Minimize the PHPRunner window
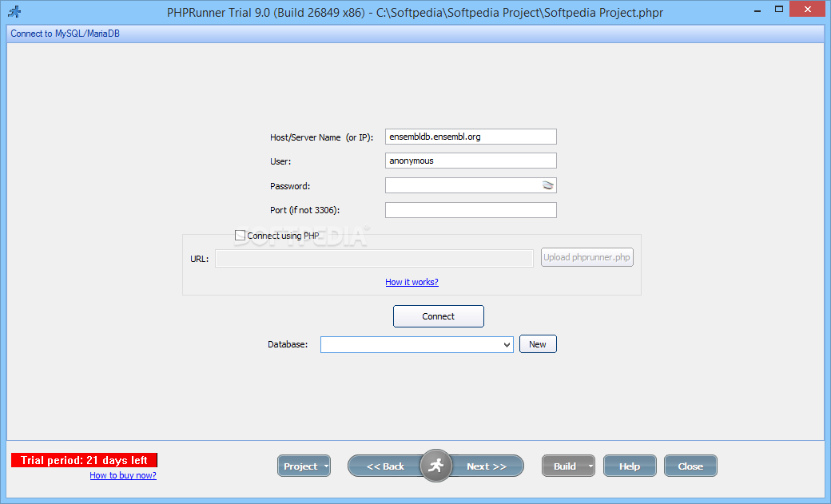The image size is (831, 504). pos(757,10)
